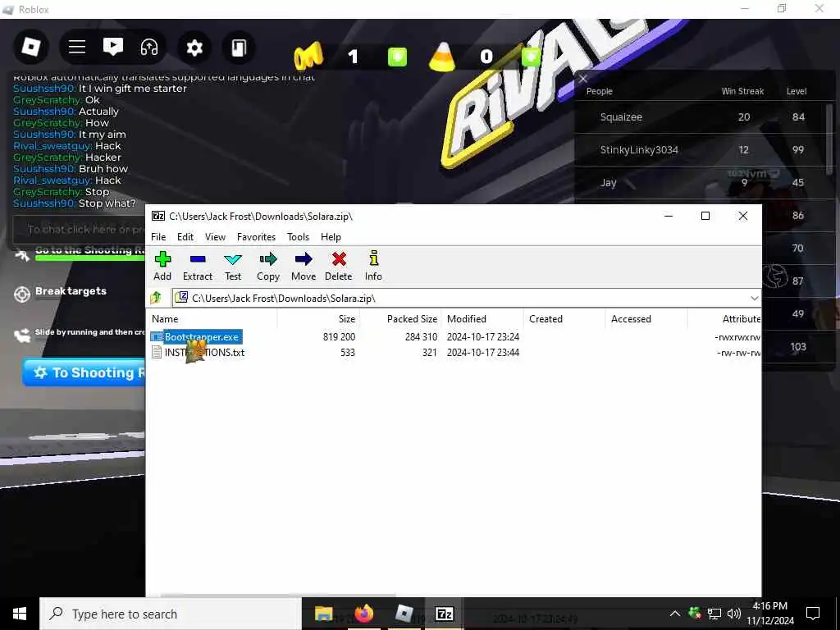Screen dimensions: 840x630
Task: Sort by the Name column header
Action: click(212, 319)
